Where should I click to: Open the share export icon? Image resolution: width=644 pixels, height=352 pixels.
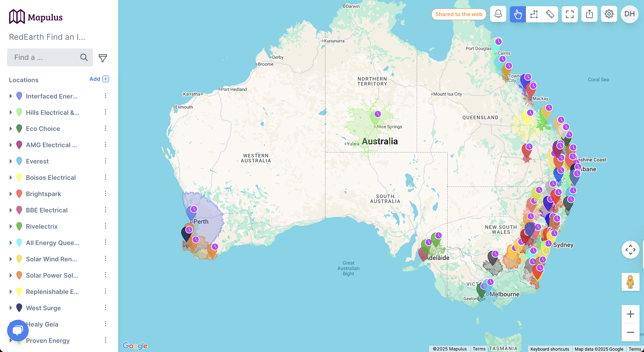tap(589, 14)
